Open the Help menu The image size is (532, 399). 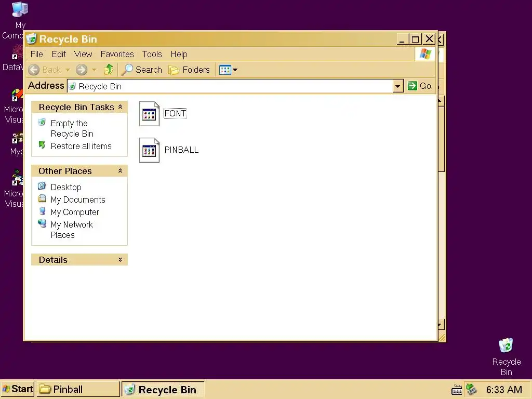click(179, 54)
